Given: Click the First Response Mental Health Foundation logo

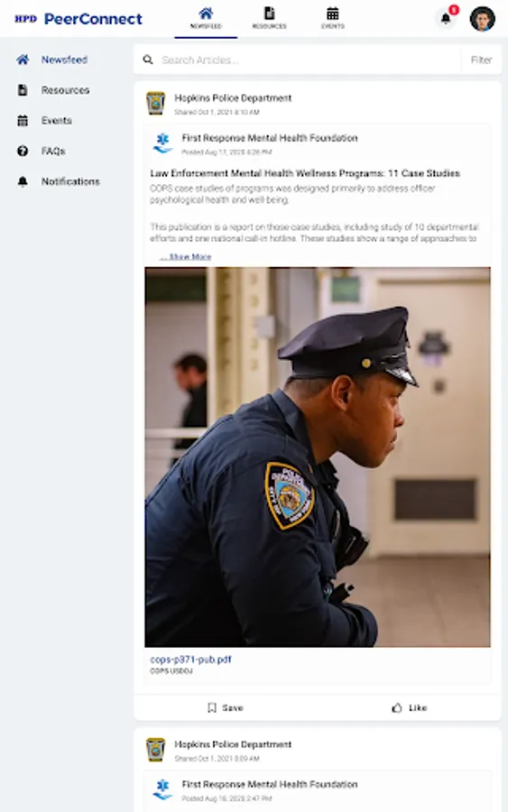Looking at the screenshot, I should tap(162, 143).
